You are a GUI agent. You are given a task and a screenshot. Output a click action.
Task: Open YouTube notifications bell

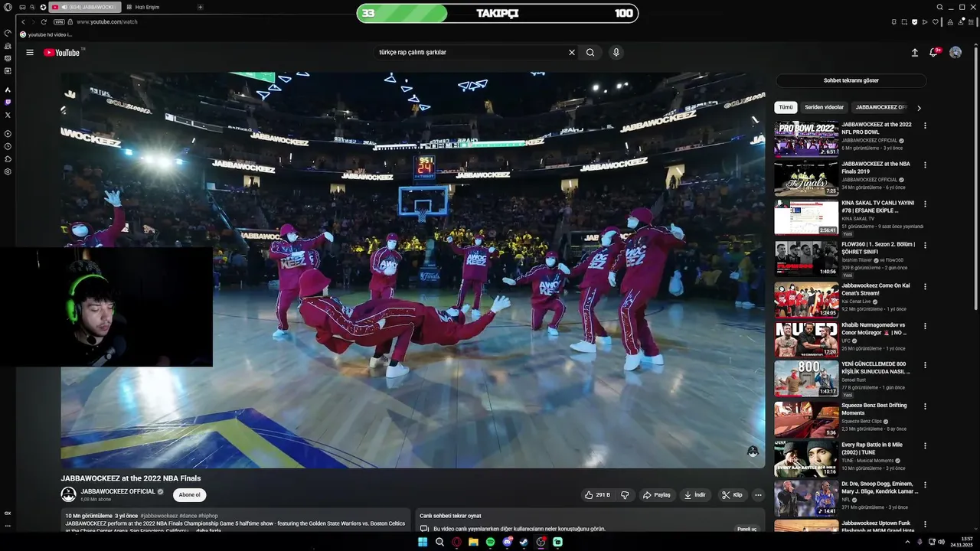point(934,53)
